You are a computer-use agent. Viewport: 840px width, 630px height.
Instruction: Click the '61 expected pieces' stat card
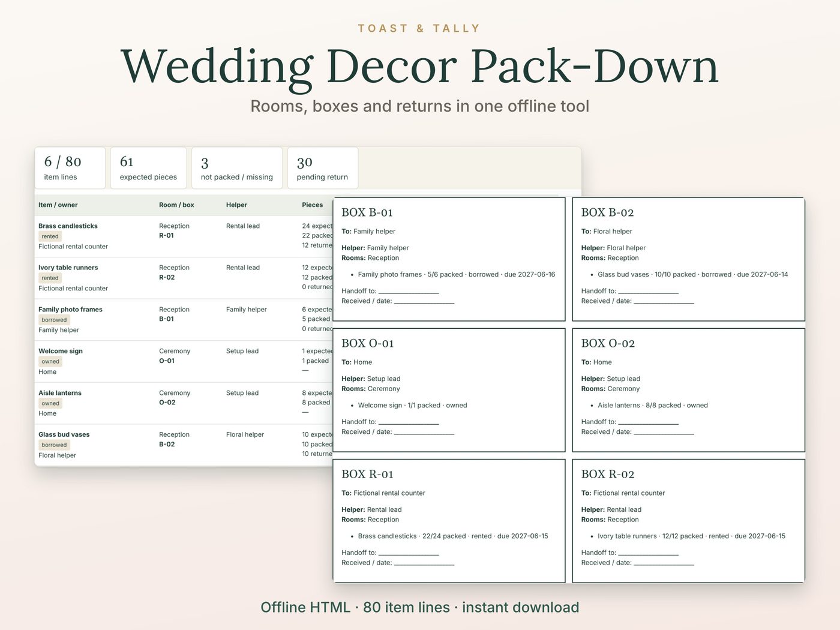[148, 168]
